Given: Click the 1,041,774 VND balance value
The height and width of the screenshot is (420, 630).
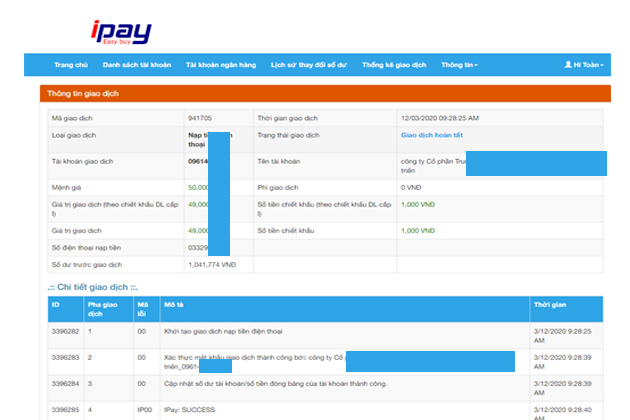Looking at the screenshot, I should (x=211, y=265).
